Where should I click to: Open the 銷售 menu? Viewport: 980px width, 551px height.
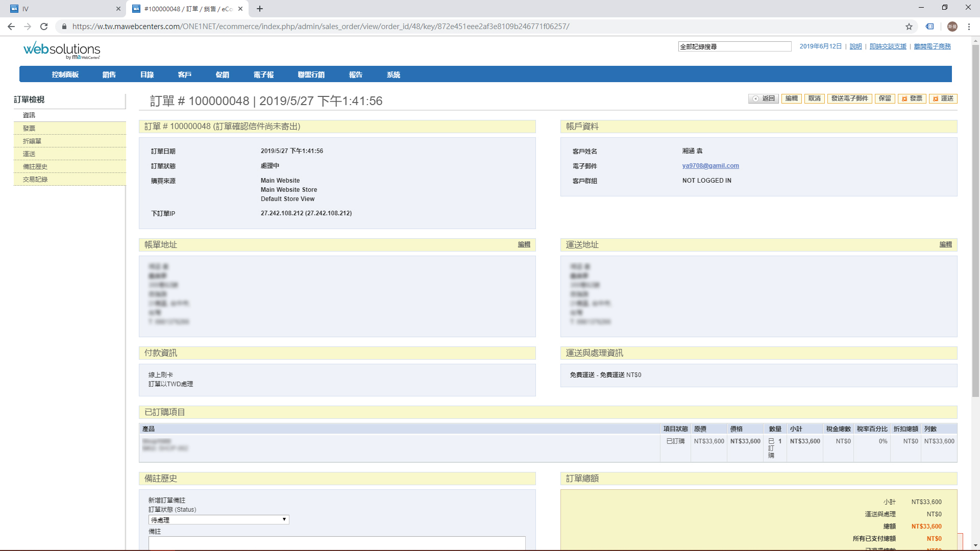(x=109, y=74)
